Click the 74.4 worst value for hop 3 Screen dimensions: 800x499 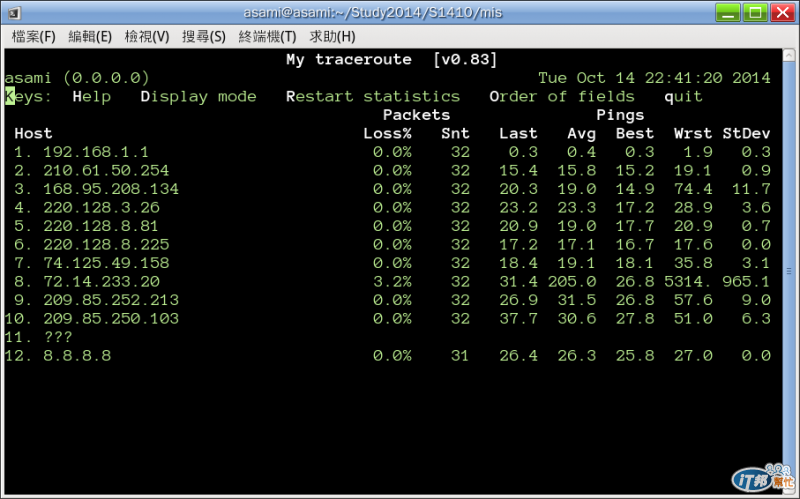tap(693, 189)
